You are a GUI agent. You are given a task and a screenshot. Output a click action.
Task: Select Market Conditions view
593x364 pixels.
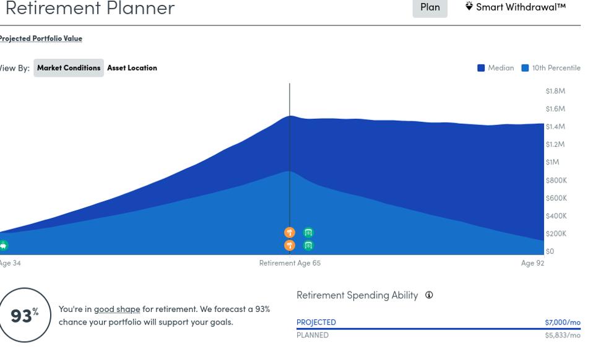point(69,68)
